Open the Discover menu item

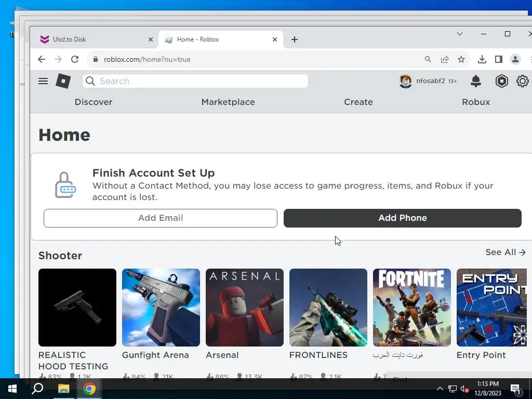[94, 102]
